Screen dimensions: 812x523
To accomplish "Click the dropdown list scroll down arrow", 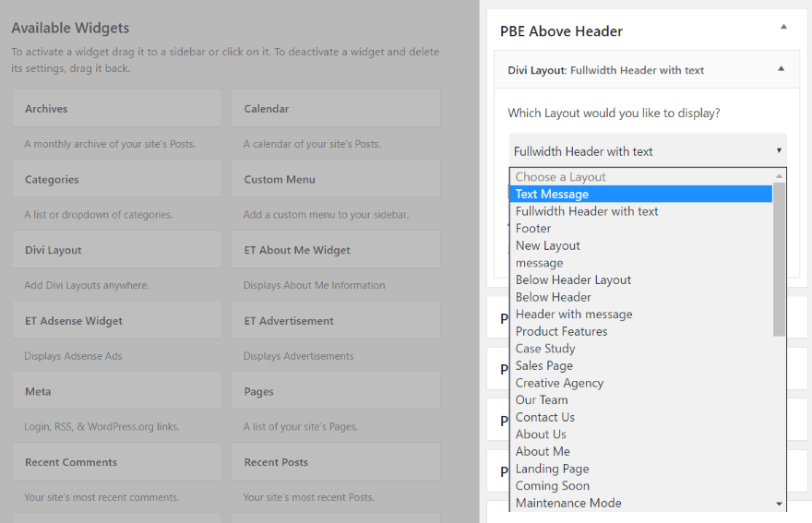I will (x=779, y=504).
